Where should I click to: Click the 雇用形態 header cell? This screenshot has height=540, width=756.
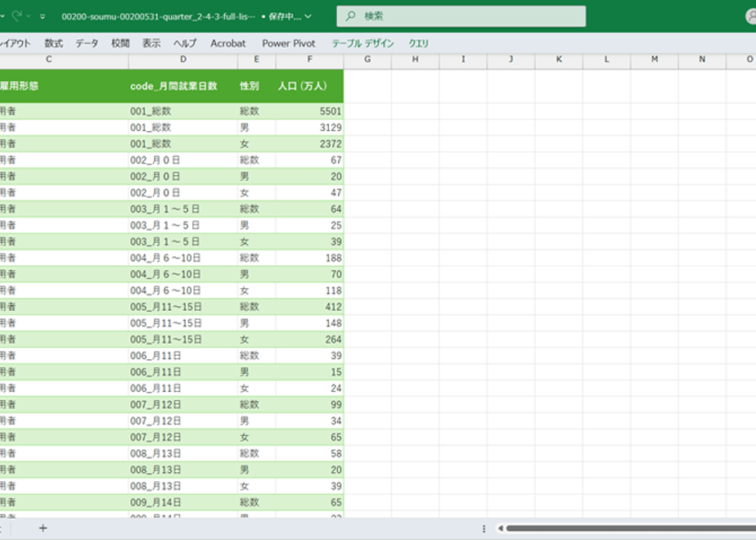click(64, 86)
